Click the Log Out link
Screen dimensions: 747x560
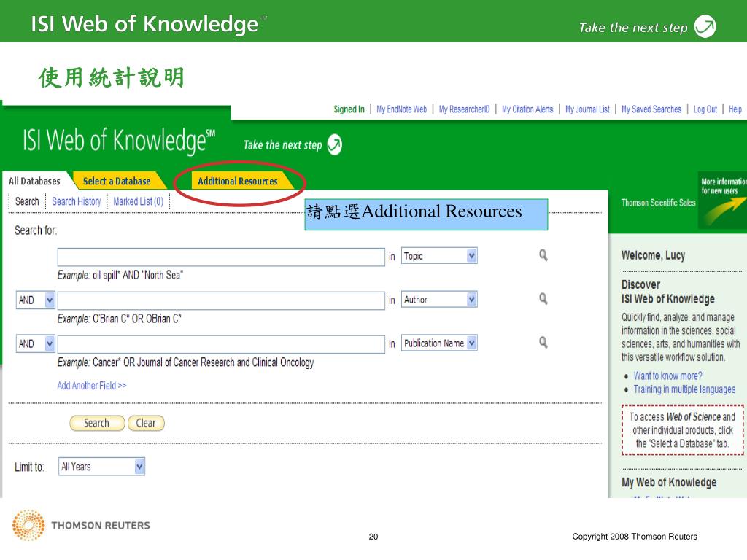[x=705, y=109]
